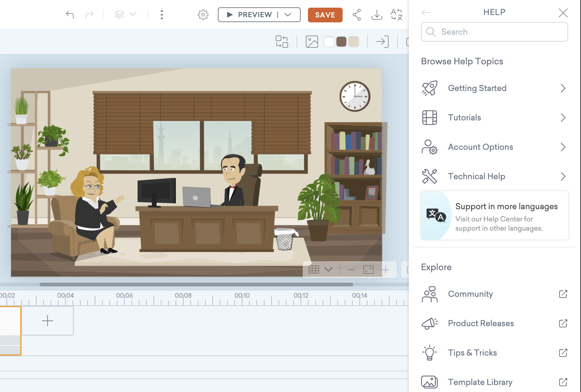Image resolution: width=581 pixels, height=392 pixels.
Task: Click the Share icon
Action: click(x=356, y=14)
